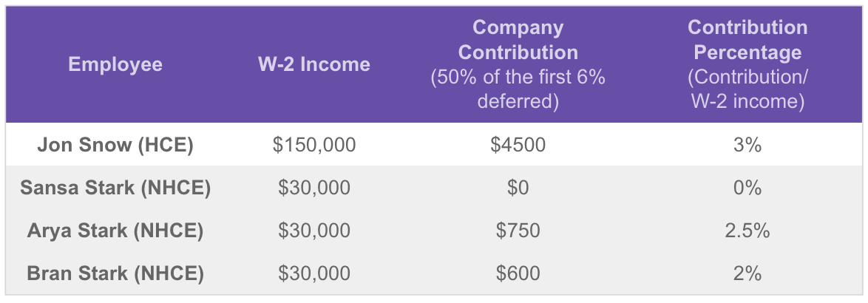The image size is (868, 303).
Task: Click the Employee column header
Action: tap(115, 64)
